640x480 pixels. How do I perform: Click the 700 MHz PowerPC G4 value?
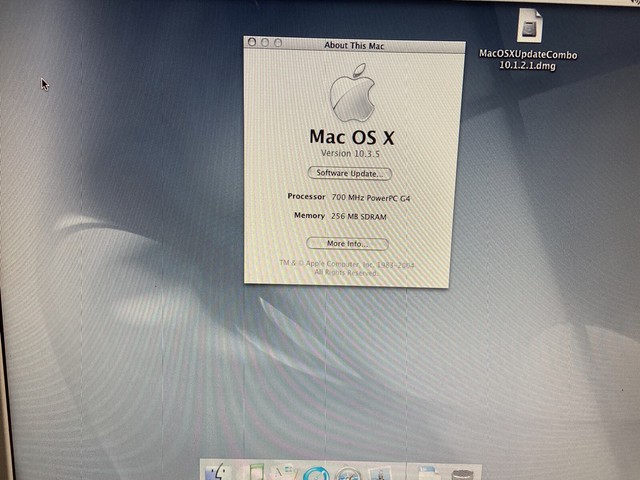pos(371,198)
